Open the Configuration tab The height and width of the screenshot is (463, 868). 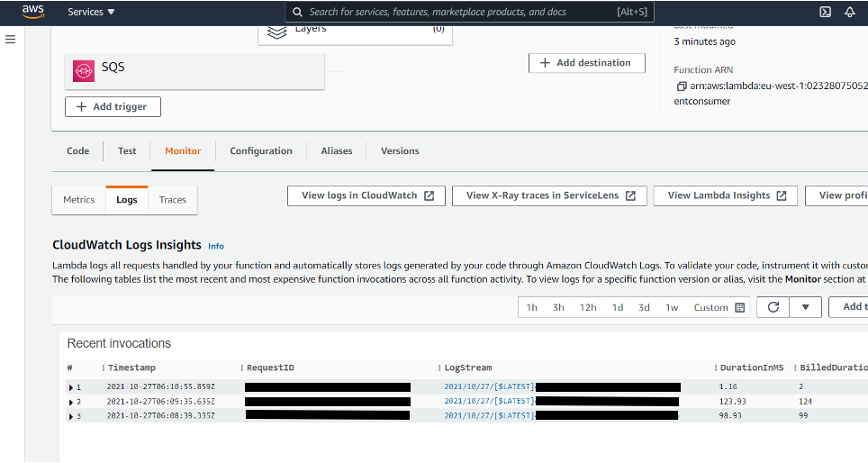click(261, 150)
